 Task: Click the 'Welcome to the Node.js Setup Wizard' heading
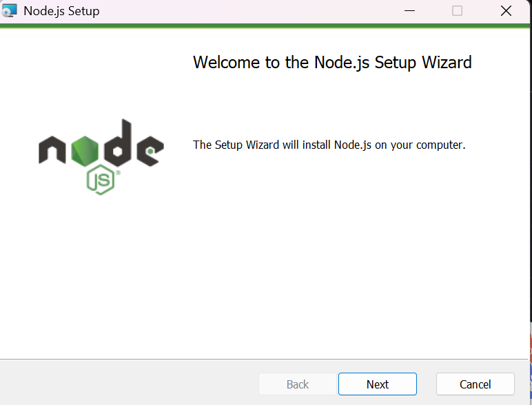(x=332, y=63)
